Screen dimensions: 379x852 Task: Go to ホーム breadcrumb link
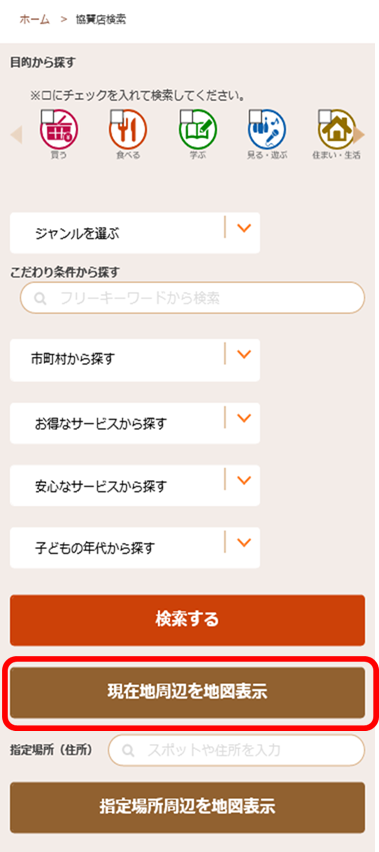click(x=35, y=20)
